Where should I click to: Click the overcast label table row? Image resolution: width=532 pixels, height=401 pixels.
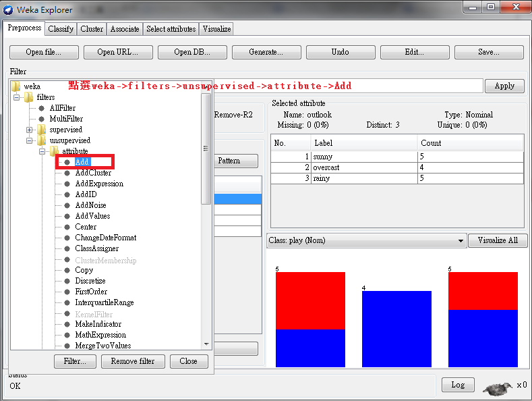[397, 167]
